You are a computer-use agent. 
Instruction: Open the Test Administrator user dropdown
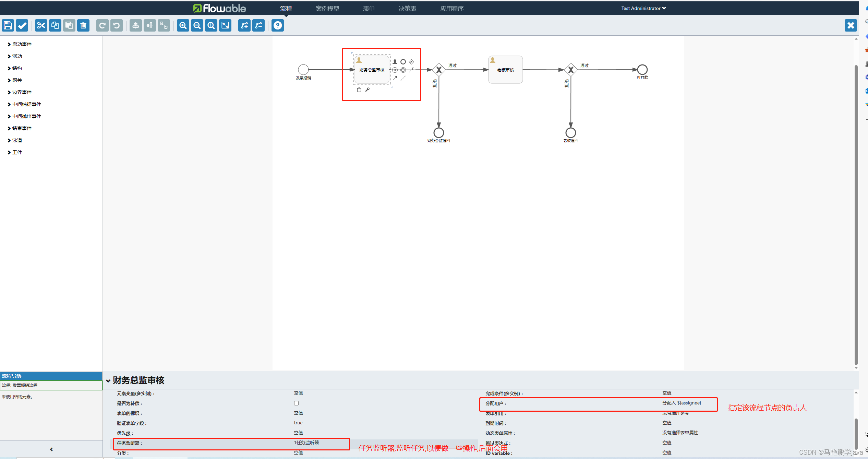[643, 8]
